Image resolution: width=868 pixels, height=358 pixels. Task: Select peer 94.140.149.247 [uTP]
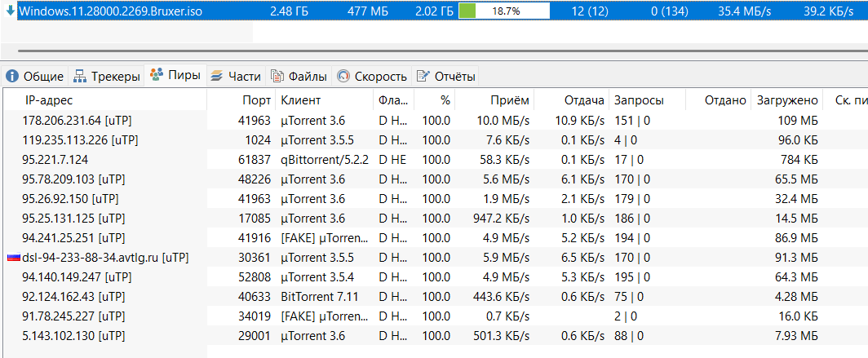pos(77,277)
